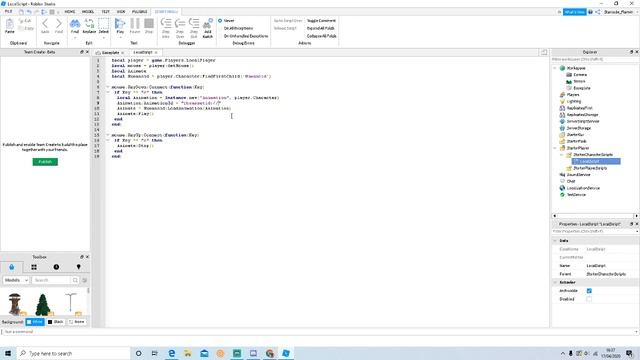Collapse the Workspace tree node
Screen dimensions: 640x360
click(x=555, y=68)
